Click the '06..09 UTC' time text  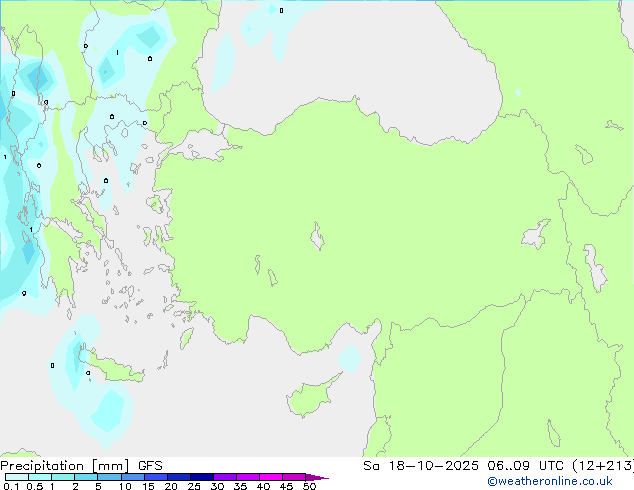click(x=526, y=466)
